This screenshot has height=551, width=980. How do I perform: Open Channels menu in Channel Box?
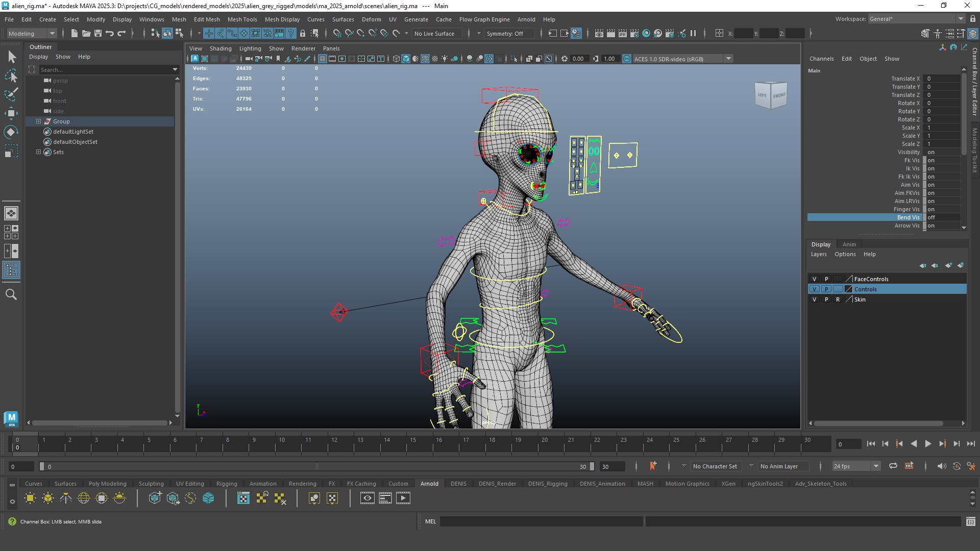(821, 59)
